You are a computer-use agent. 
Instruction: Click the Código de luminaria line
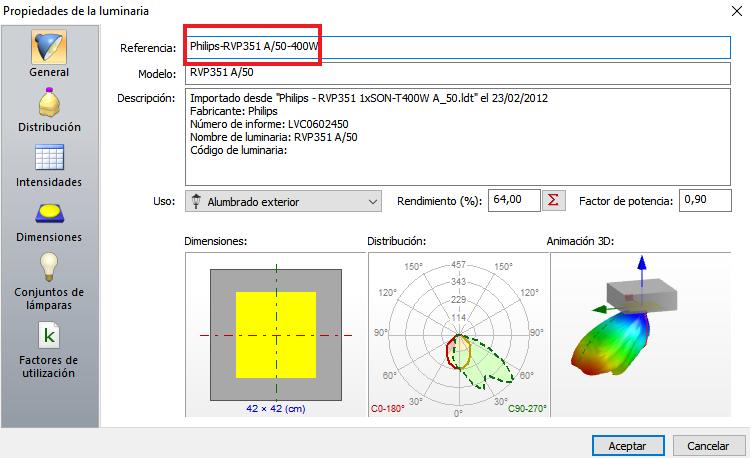pos(239,150)
